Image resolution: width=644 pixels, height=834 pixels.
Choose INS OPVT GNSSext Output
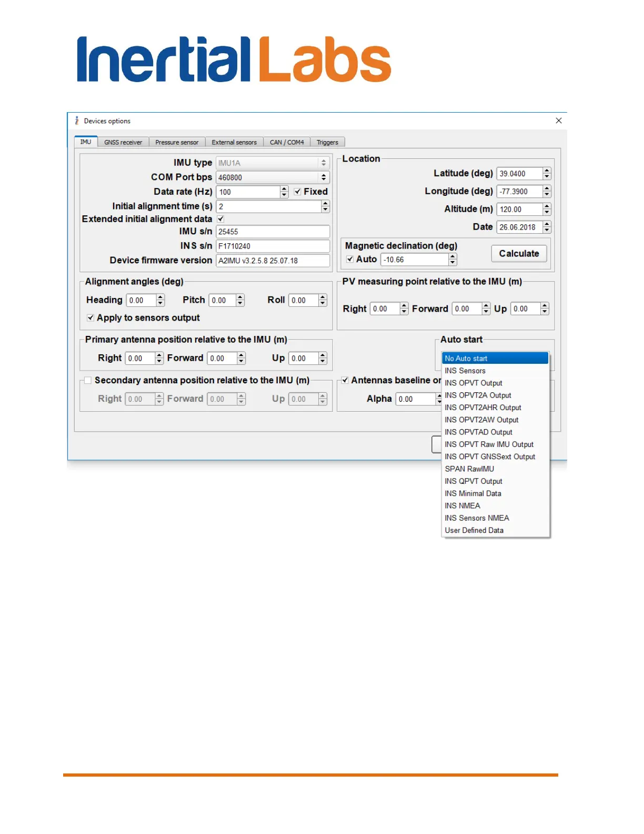tap(495, 456)
